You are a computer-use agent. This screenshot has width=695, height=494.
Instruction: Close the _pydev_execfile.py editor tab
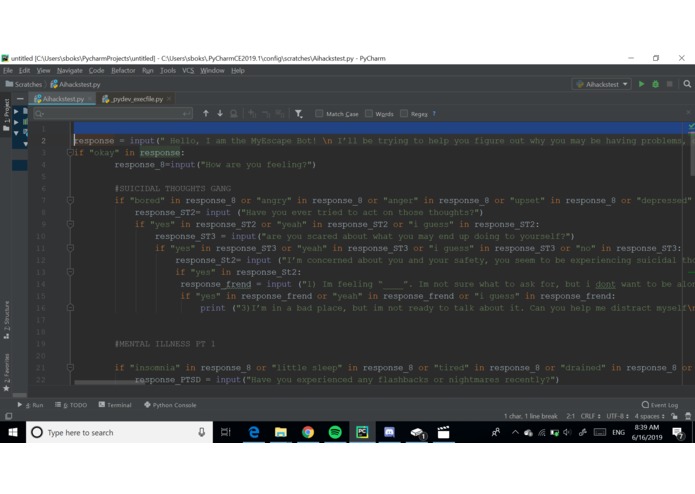(169, 99)
